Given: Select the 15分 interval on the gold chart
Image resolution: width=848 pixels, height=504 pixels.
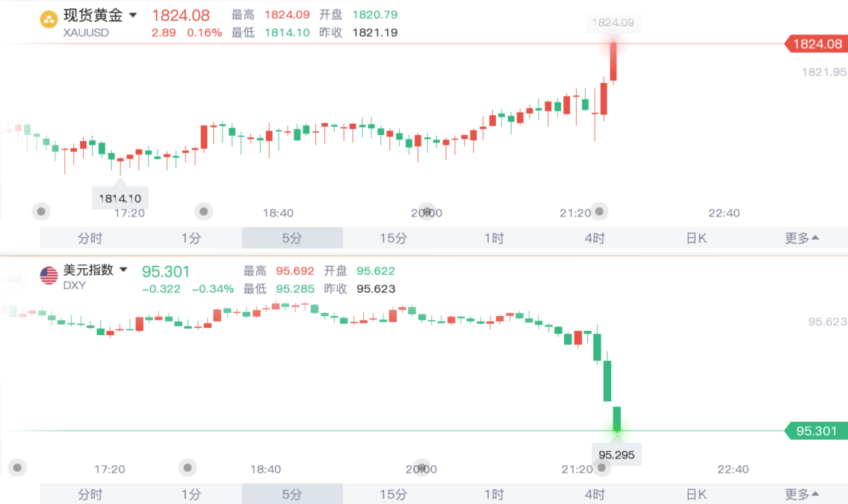Looking at the screenshot, I should (393, 238).
